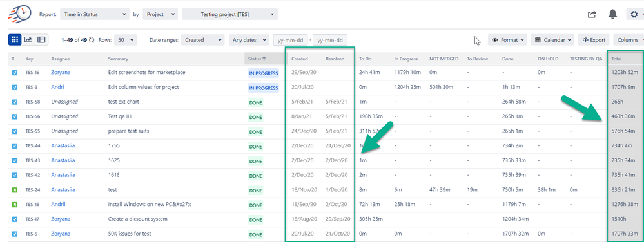Toggle the checkbox for TES-19

point(15,73)
